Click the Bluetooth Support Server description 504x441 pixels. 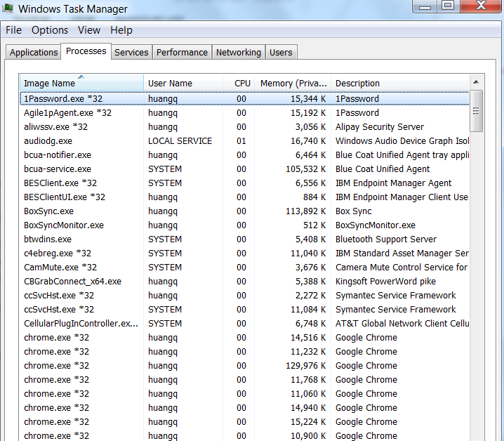pyautogui.click(x=385, y=239)
